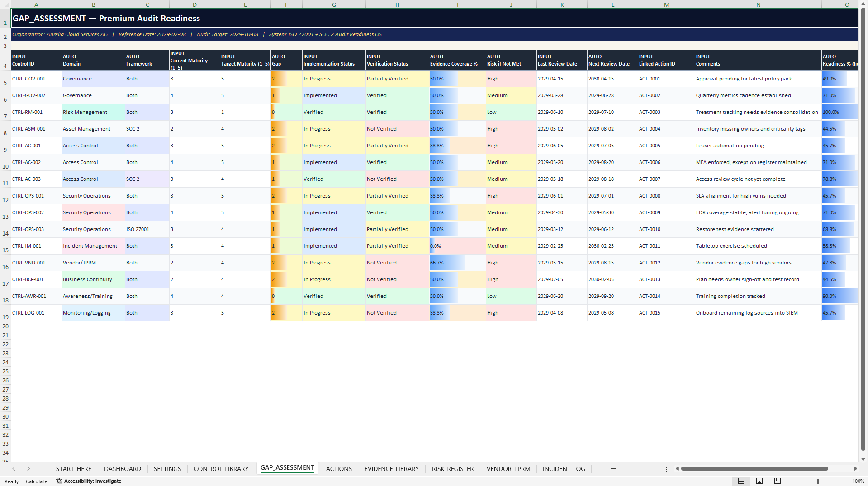Viewport: 868px width, 486px height.
Task: Click the zoom out minus icon
Action: pos(791,481)
